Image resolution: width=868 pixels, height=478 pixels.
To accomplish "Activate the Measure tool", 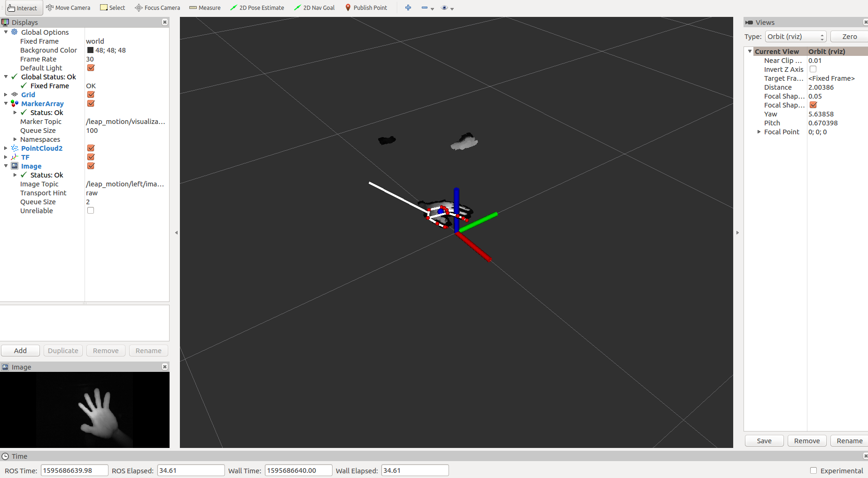I will (205, 8).
